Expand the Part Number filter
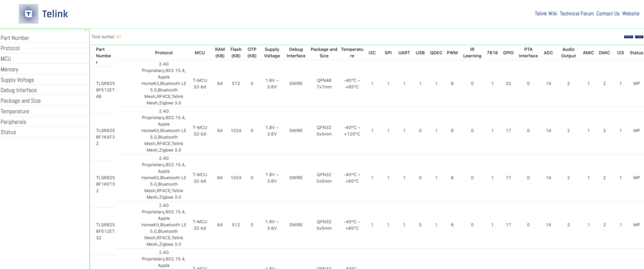The image size is (644, 269). click(x=44, y=38)
